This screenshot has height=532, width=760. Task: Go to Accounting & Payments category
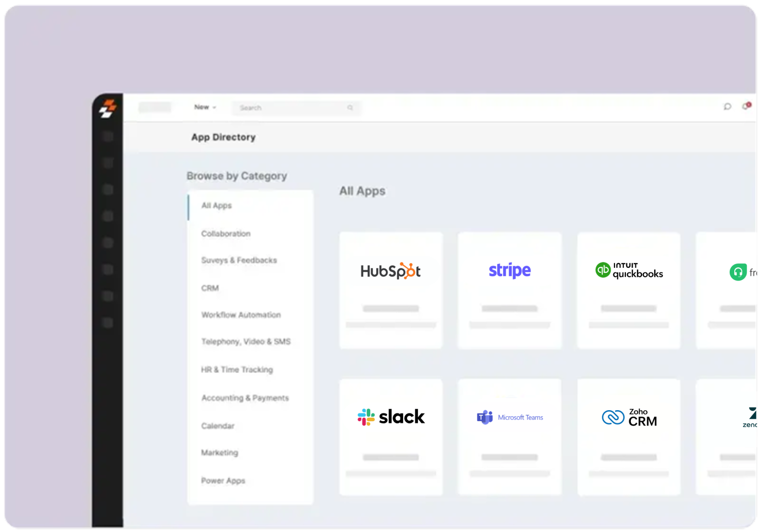(244, 398)
